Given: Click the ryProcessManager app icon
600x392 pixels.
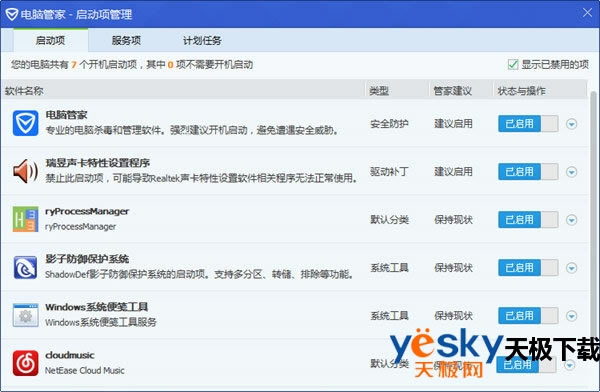Looking at the screenshot, I should click(x=25, y=219).
